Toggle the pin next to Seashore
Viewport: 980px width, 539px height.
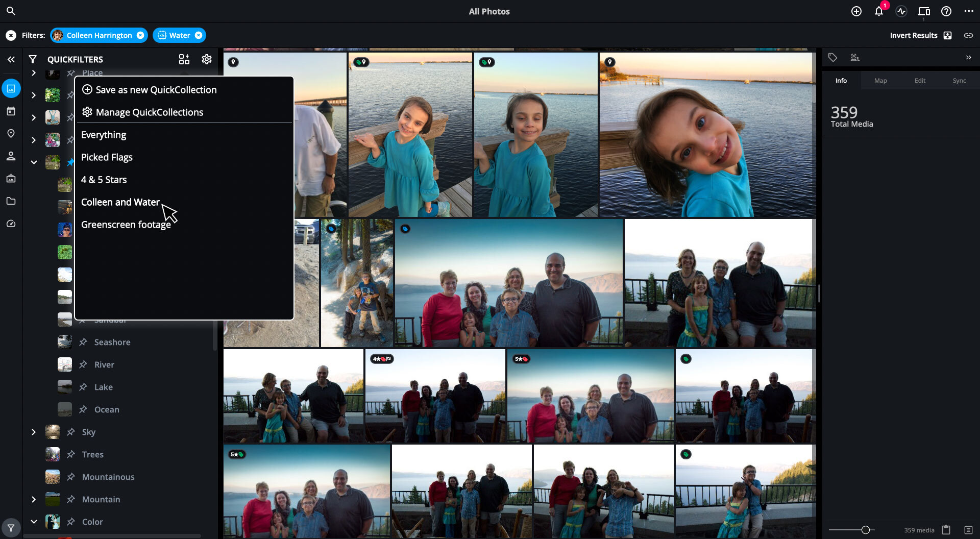[x=82, y=342]
